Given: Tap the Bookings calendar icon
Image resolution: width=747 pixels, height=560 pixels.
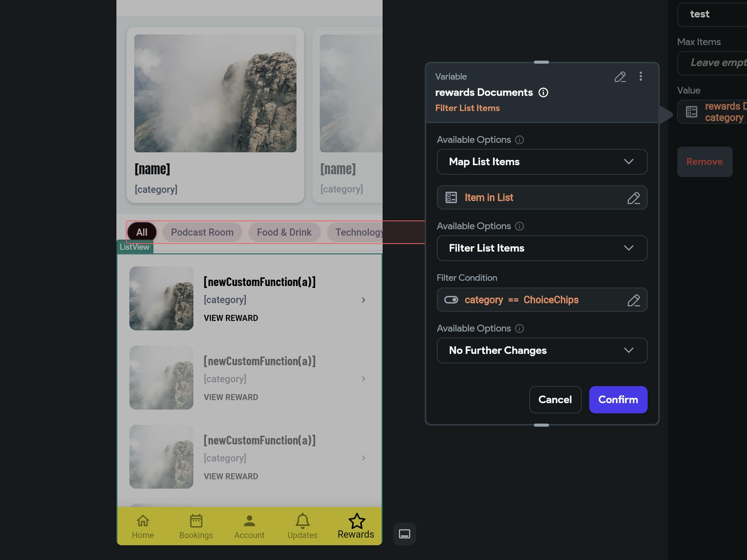Looking at the screenshot, I should (x=196, y=521).
